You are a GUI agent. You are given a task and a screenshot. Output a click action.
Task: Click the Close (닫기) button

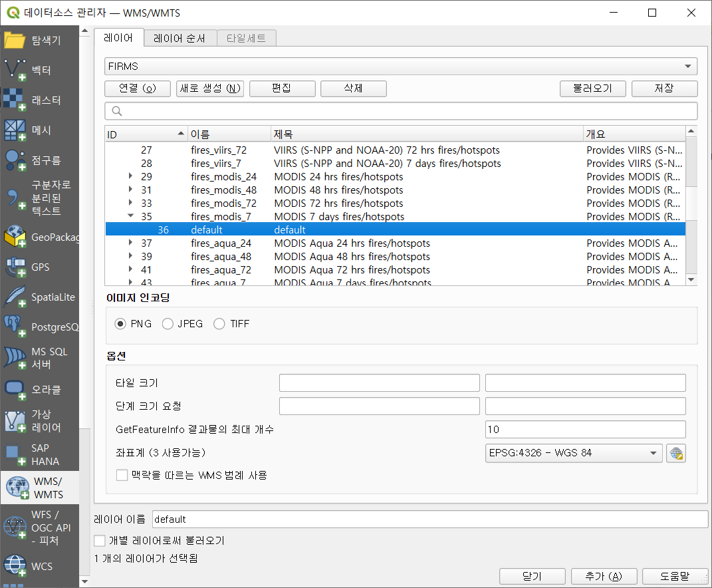click(533, 576)
